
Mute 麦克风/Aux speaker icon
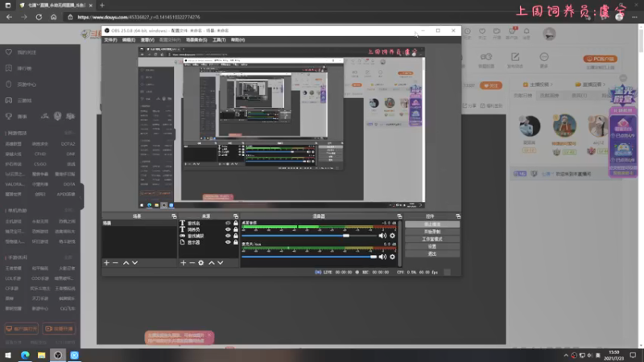382,257
